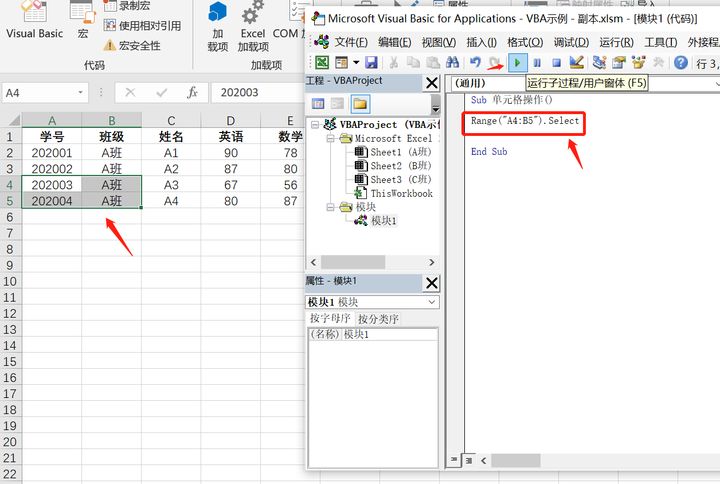Click the Paste icon in VBA toolbar
Viewport: 720px width, 484px height.
point(433,62)
